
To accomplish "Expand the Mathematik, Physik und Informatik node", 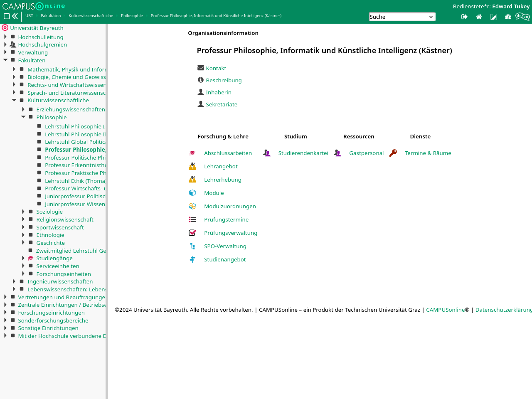I will 14,69.
